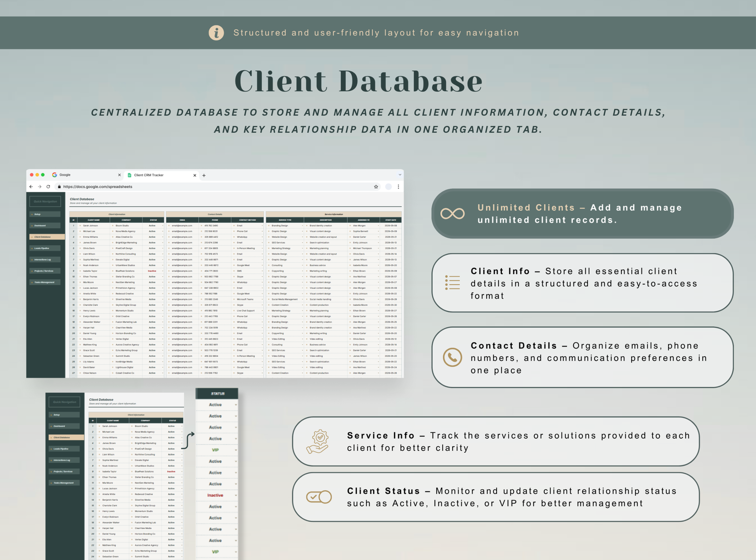Open the Social Media Management service type dropdown
The image size is (756, 560).
[302, 300]
